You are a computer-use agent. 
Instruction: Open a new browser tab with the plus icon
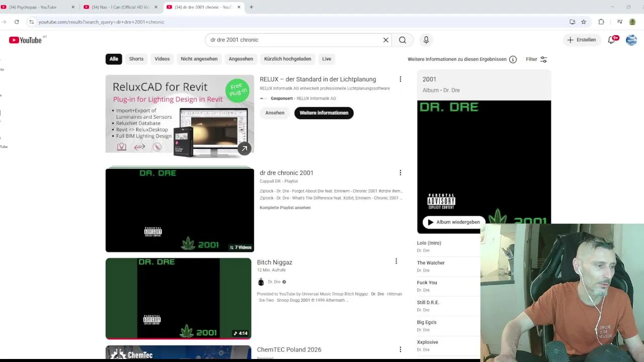pyautogui.click(x=251, y=7)
